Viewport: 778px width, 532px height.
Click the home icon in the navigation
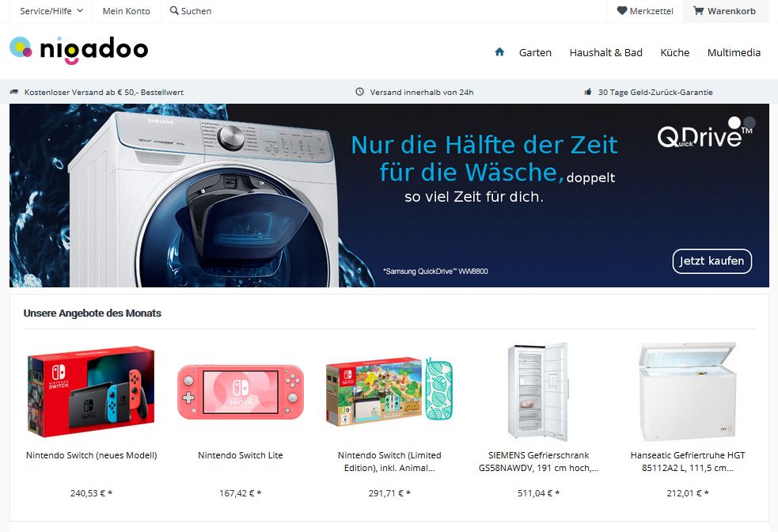click(x=499, y=51)
